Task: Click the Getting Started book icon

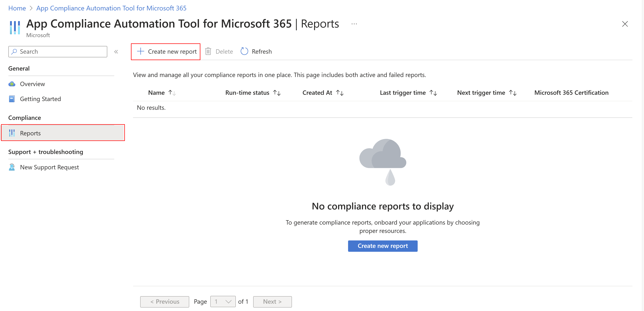Action: point(12,99)
